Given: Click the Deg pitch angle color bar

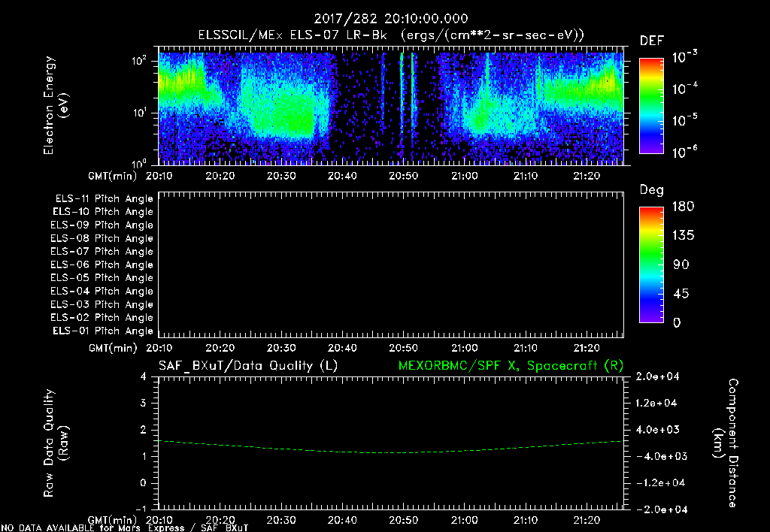Looking at the screenshot, I should 651,264.
